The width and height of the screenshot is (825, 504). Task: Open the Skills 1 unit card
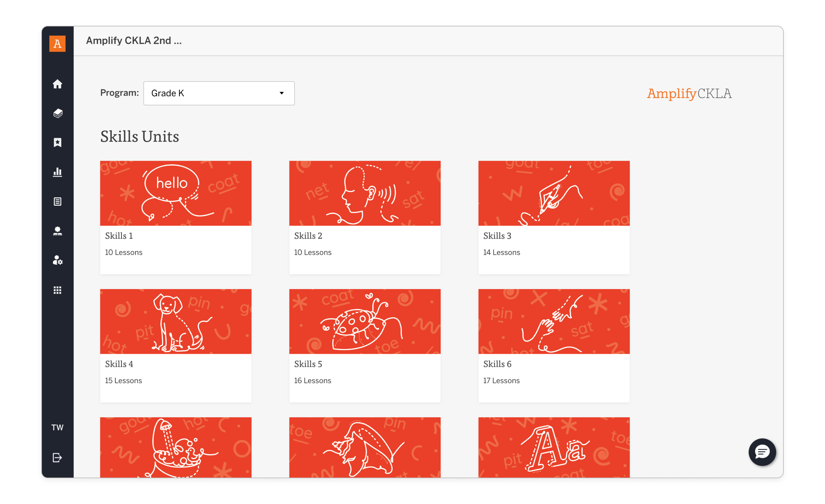175,218
